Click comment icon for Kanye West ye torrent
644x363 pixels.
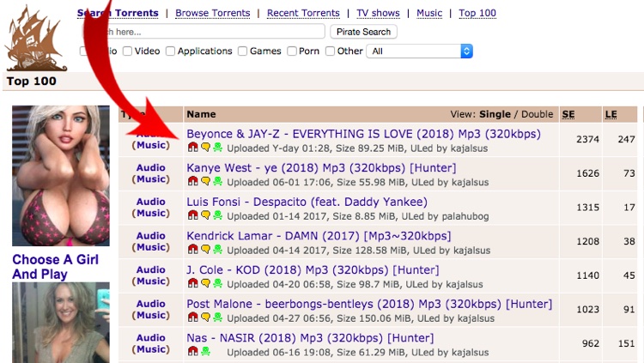(205, 181)
